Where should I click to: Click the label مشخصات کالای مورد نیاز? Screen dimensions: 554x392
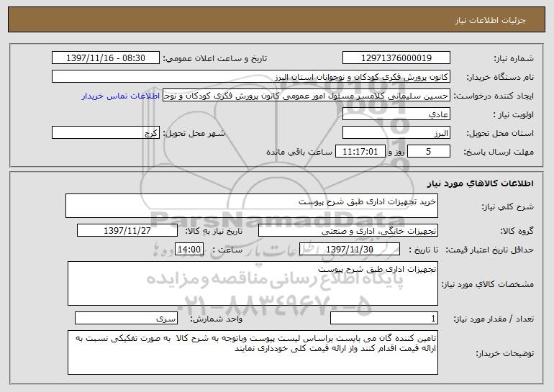point(488,284)
